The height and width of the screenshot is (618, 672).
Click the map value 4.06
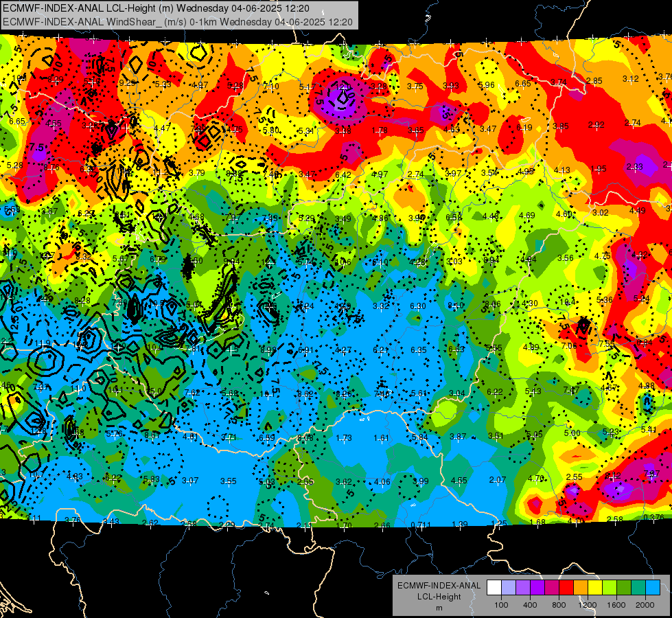tap(382, 481)
